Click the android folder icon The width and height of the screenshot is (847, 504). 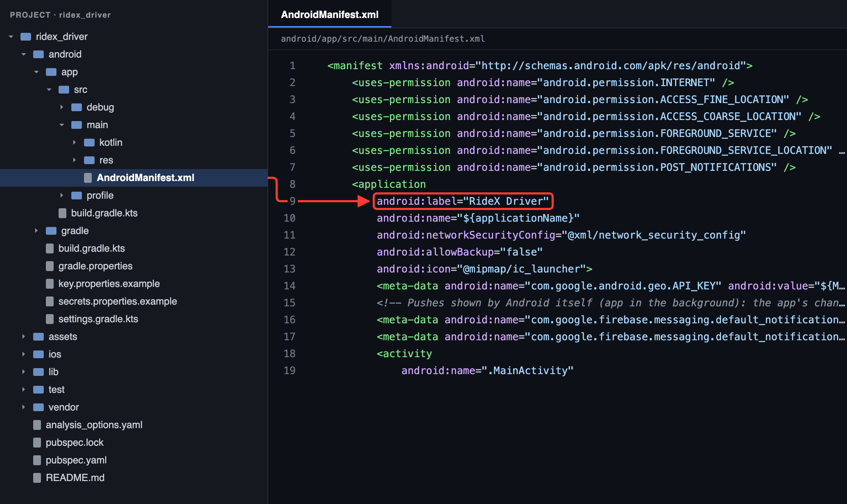38,54
